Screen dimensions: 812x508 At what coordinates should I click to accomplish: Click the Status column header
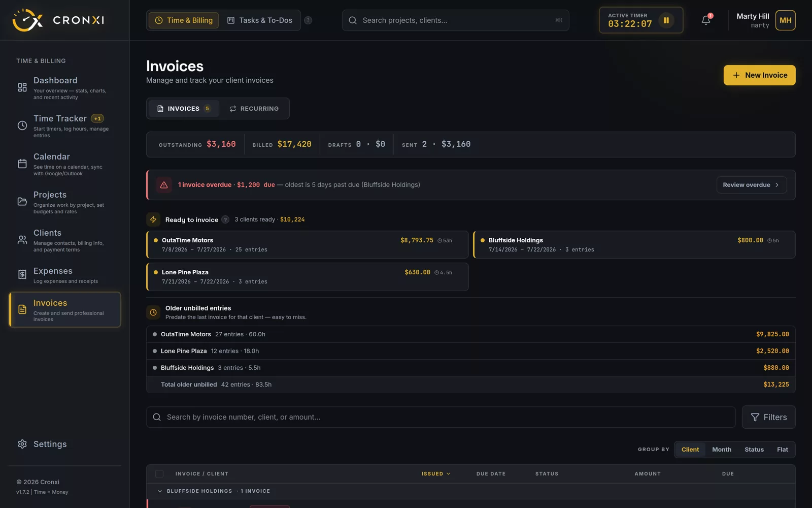click(547, 474)
